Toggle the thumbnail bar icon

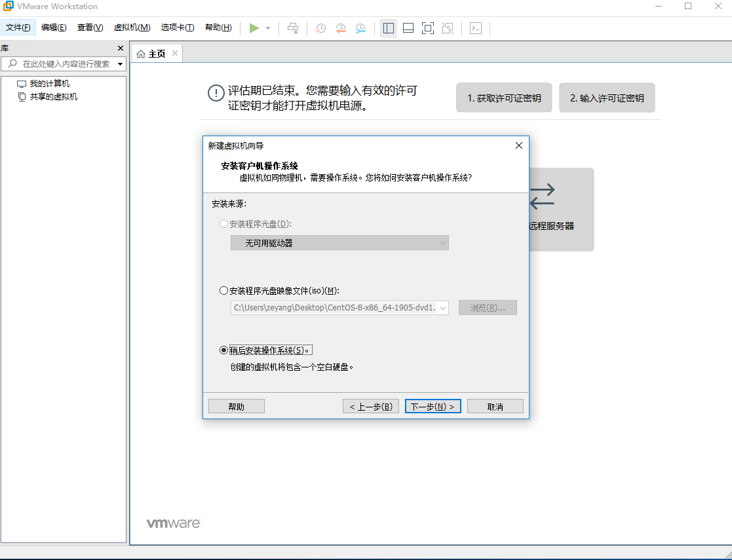(x=408, y=28)
